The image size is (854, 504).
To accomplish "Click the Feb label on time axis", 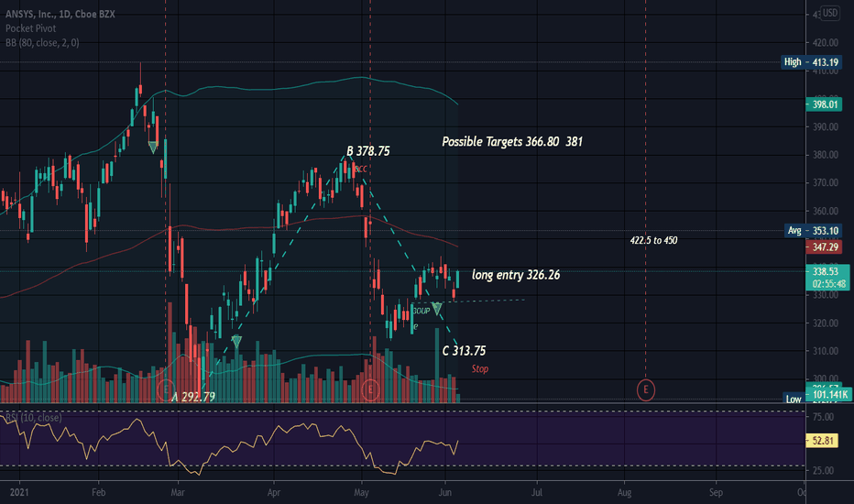I will [99, 493].
